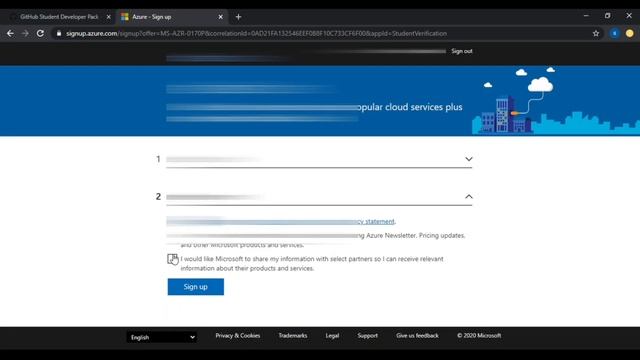Open Trademarks footer link

(x=293, y=336)
